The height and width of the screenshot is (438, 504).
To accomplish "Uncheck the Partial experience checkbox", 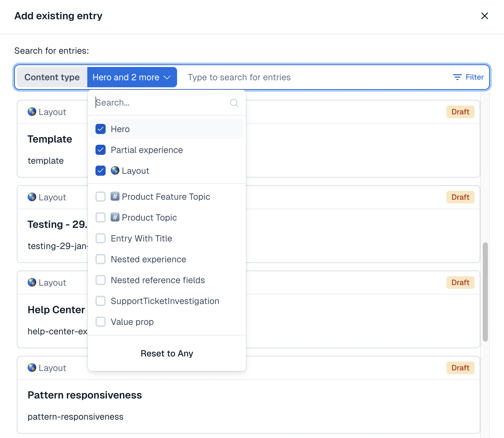I will 101,150.
